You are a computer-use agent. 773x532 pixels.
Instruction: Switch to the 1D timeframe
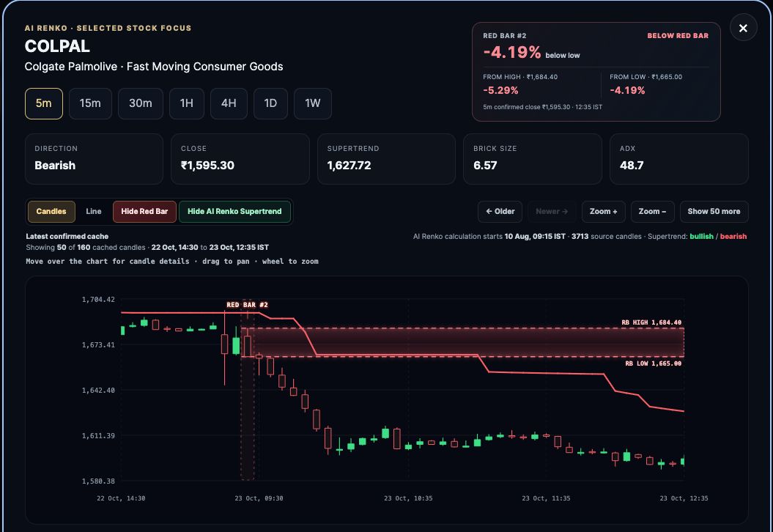pos(270,103)
